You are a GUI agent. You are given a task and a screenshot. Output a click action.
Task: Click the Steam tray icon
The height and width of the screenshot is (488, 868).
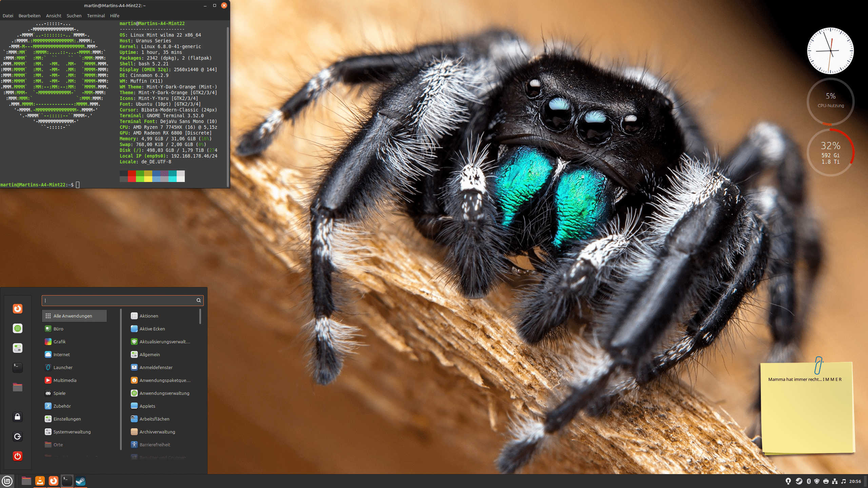click(799, 481)
